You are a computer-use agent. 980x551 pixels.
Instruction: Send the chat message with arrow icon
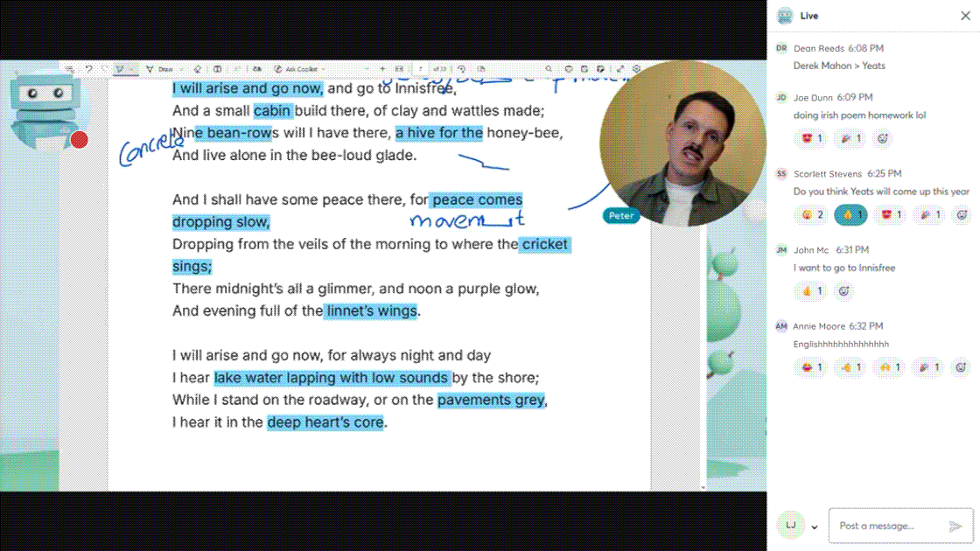pyautogui.click(x=955, y=526)
